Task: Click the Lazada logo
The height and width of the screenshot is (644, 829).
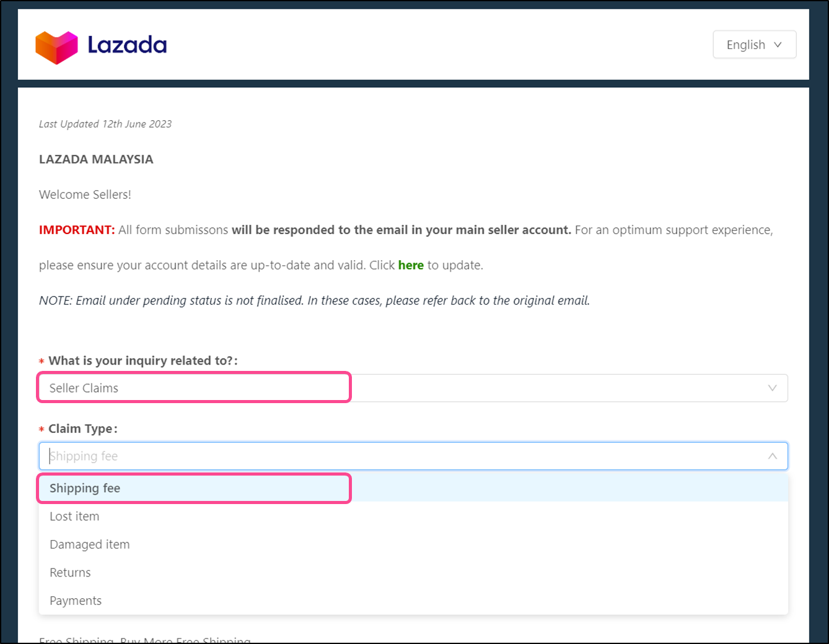Action: click(100, 45)
